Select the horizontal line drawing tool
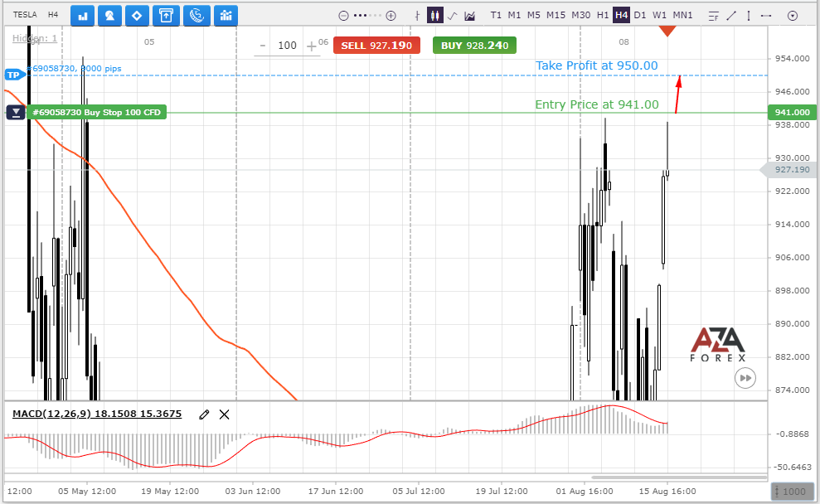The width and height of the screenshot is (820, 504). (766, 16)
